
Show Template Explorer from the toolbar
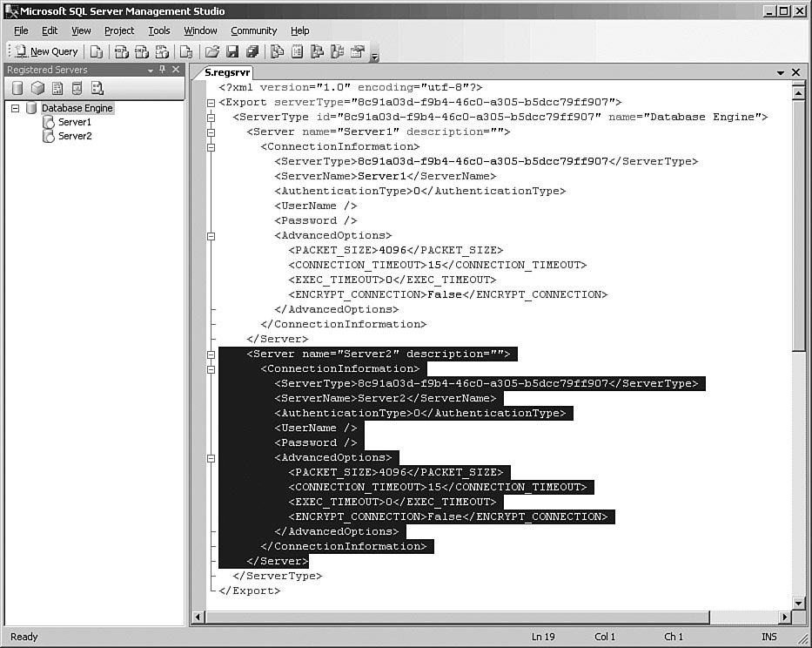tap(337, 51)
